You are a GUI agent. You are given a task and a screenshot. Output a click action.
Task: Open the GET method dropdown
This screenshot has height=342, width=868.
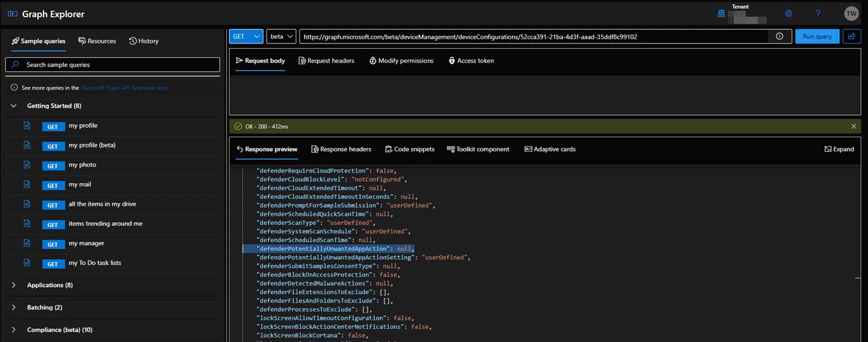(x=246, y=36)
